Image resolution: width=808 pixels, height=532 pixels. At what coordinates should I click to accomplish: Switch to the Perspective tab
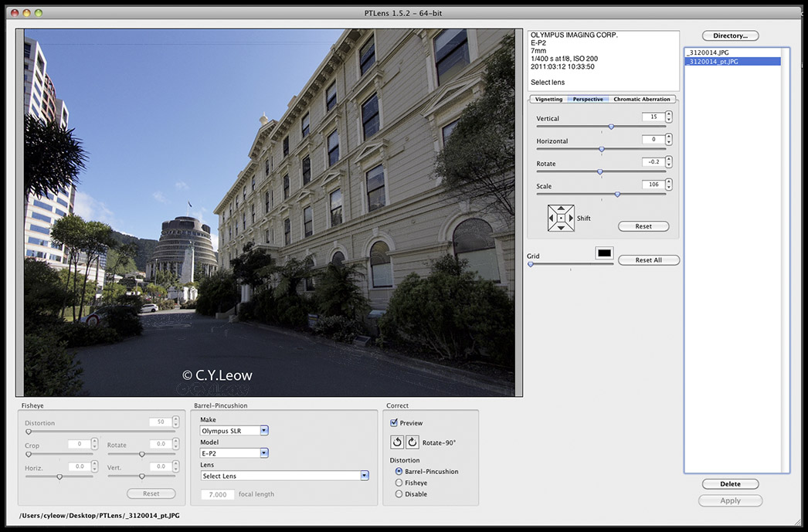click(x=588, y=99)
